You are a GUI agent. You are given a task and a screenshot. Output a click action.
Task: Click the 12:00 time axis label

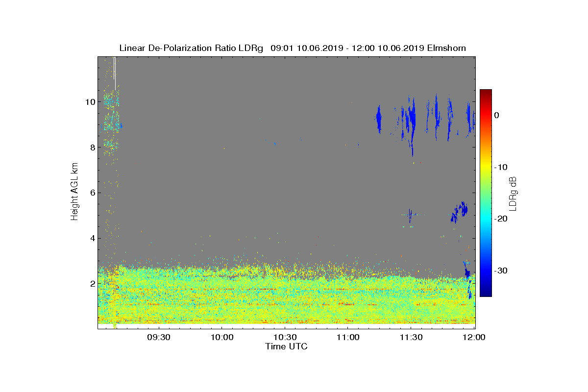pos(474,337)
